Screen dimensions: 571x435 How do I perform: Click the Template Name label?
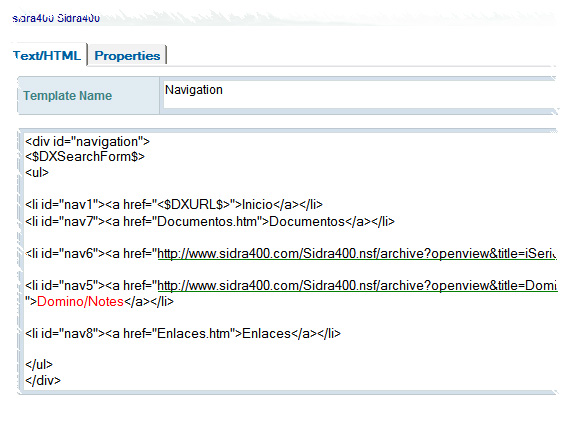point(67,96)
